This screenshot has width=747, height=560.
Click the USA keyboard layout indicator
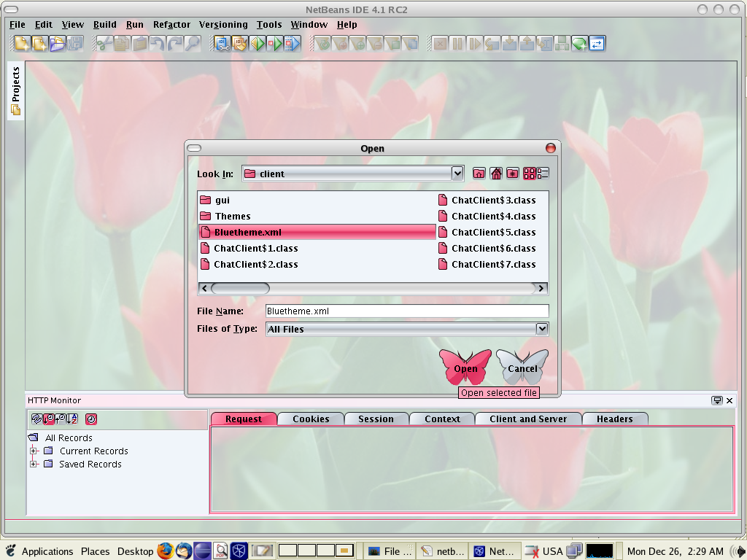(553, 551)
